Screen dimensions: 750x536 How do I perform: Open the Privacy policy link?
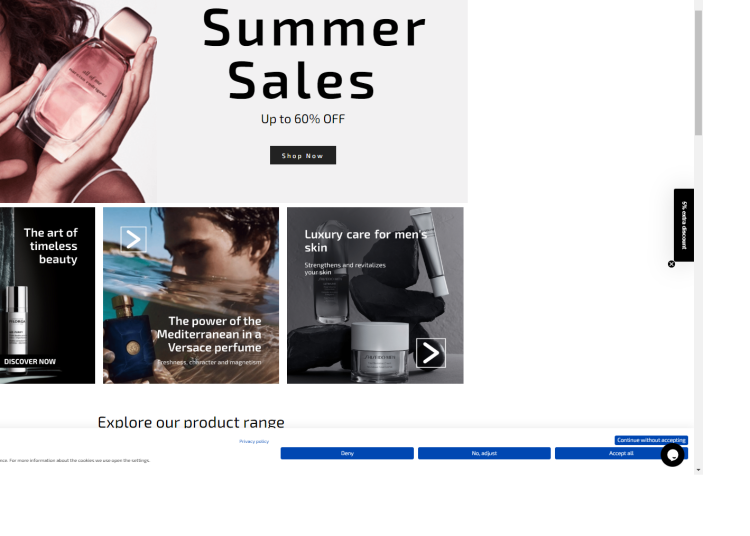coord(254,441)
